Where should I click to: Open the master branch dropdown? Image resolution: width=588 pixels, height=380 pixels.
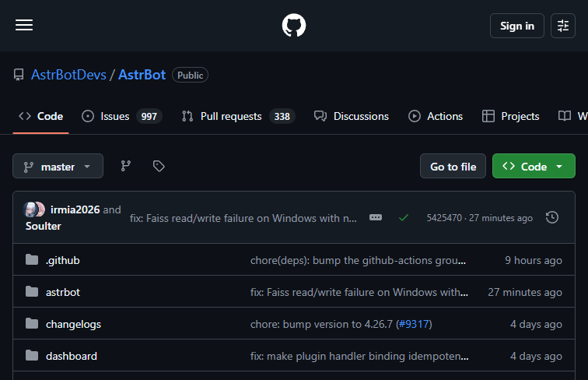pyautogui.click(x=58, y=166)
